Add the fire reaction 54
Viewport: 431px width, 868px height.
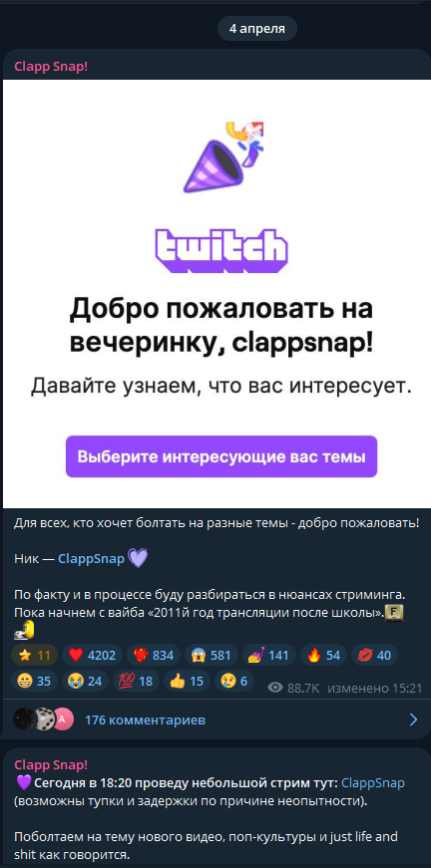[x=323, y=656]
